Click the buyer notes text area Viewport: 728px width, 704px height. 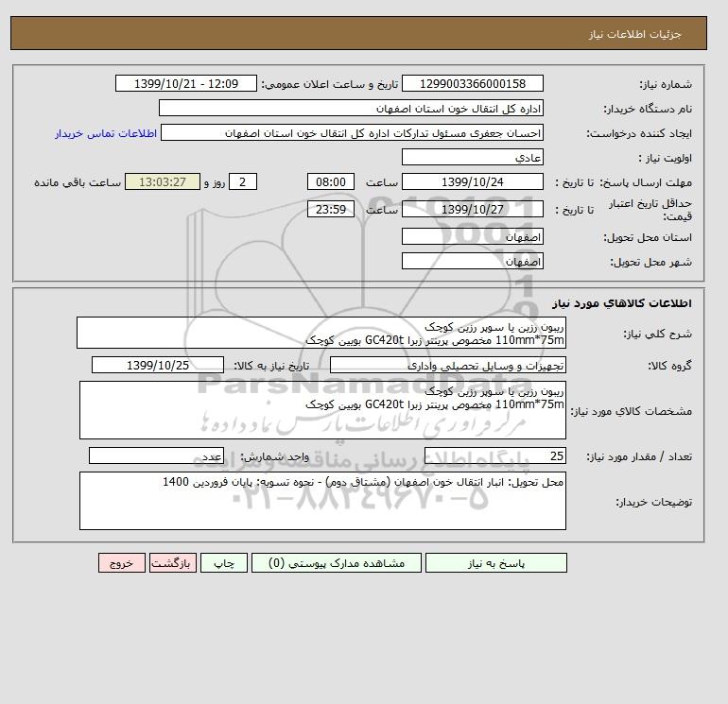pyautogui.click(x=322, y=501)
